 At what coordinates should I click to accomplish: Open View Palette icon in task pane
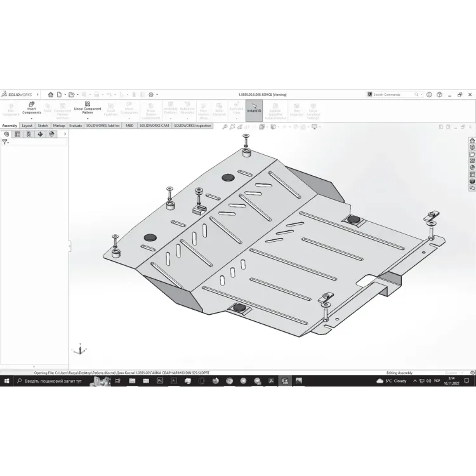(x=472, y=161)
